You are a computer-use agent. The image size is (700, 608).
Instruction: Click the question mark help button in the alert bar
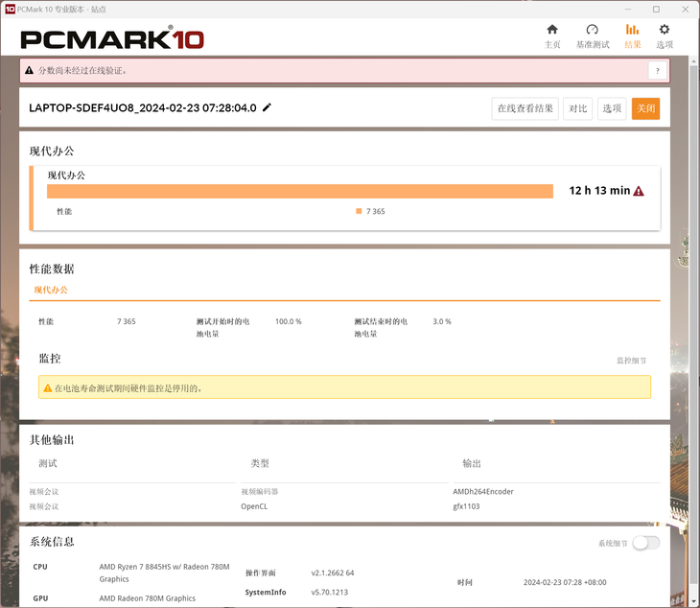[657, 71]
